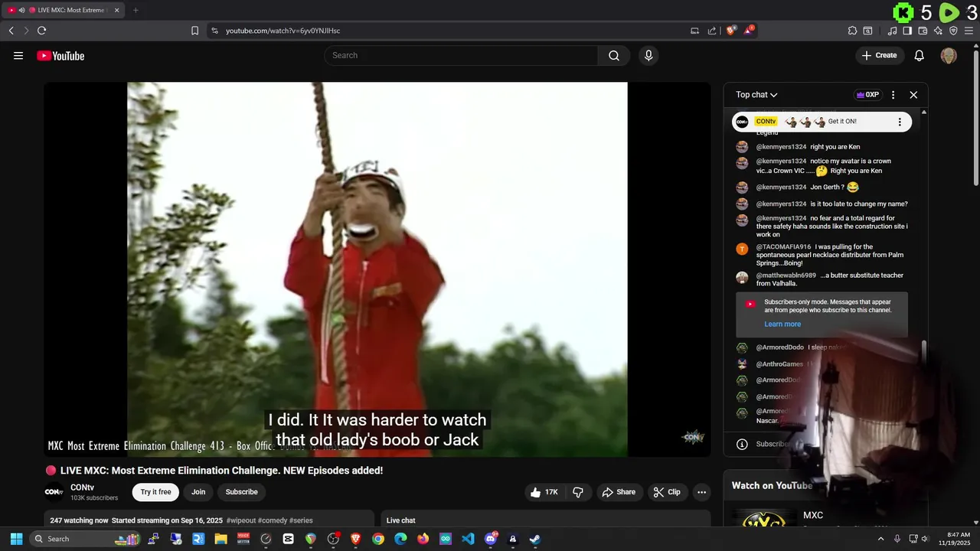Screen dimensions: 980x551
Task: Open live chat options menu
Action: [893, 95]
